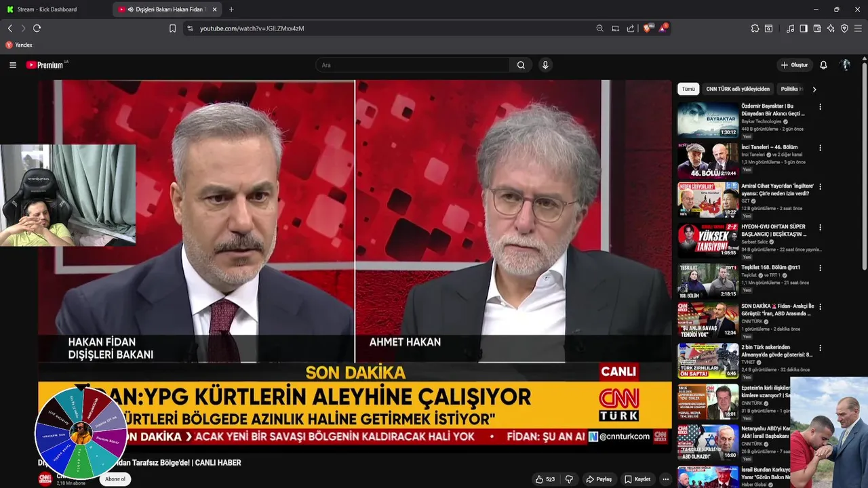Image resolution: width=868 pixels, height=488 pixels.
Task: Open site settings icon beside URL
Action: click(x=190, y=28)
